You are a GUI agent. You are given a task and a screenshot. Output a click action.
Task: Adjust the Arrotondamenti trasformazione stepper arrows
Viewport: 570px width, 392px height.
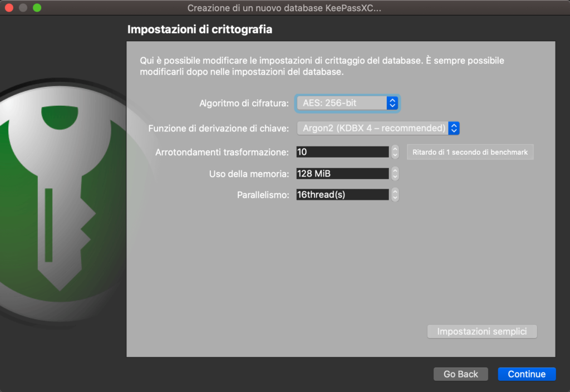[x=395, y=152]
